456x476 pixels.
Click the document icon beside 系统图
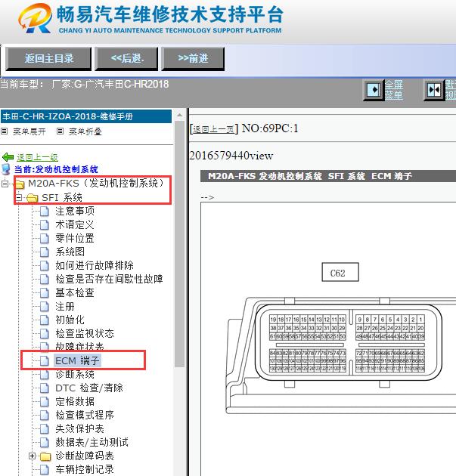(45, 252)
